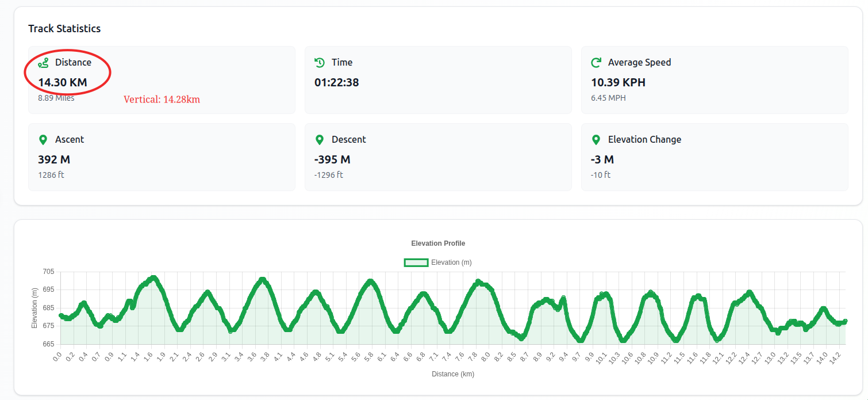Screen dimensions: 868x400
Task: Click the Time clock history icon
Action: click(320, 63)
